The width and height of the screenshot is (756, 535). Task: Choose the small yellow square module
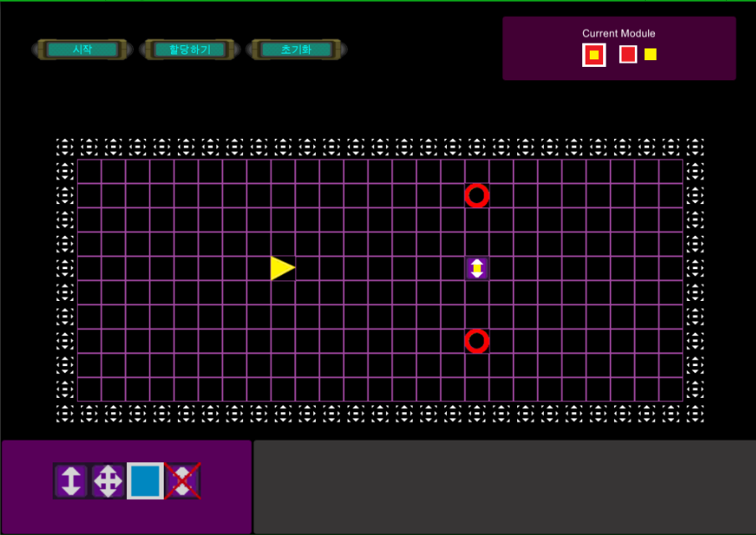click(651, 55)
